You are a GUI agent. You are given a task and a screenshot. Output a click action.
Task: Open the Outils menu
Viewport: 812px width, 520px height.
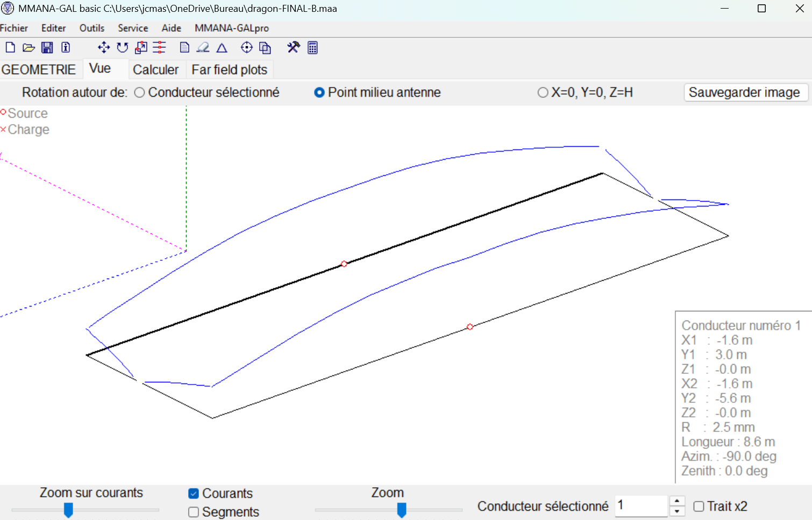[92, 28]
